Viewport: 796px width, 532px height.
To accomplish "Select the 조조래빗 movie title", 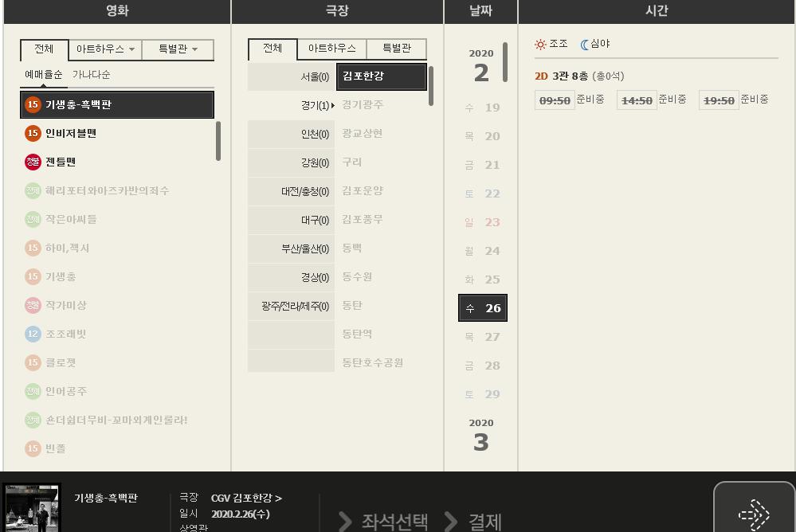I will coord(66,334).
